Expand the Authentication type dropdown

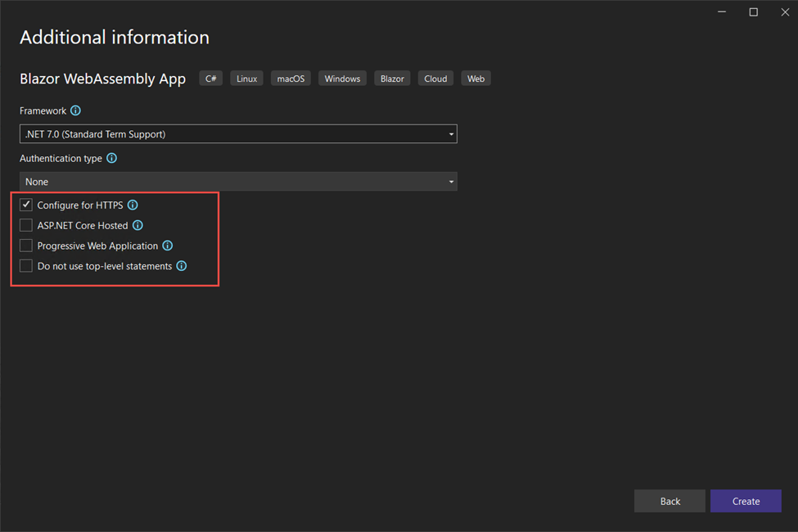[237, 182]
